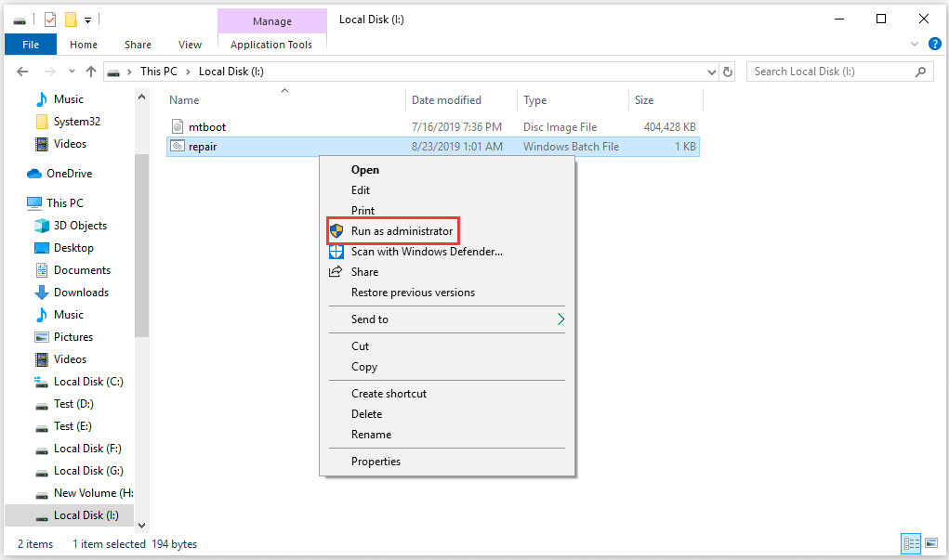The width and height of the screenshot is (949, 560).
Task: Open New Volume (H:) in navigation pane
Action: tap(93, 493)
